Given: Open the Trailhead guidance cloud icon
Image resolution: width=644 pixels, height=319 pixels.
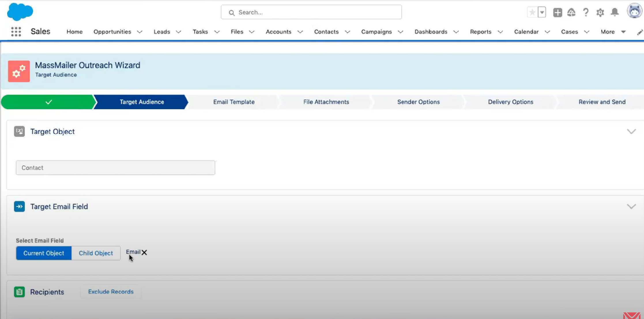Looking at the screenshot, I should (571, 12).
